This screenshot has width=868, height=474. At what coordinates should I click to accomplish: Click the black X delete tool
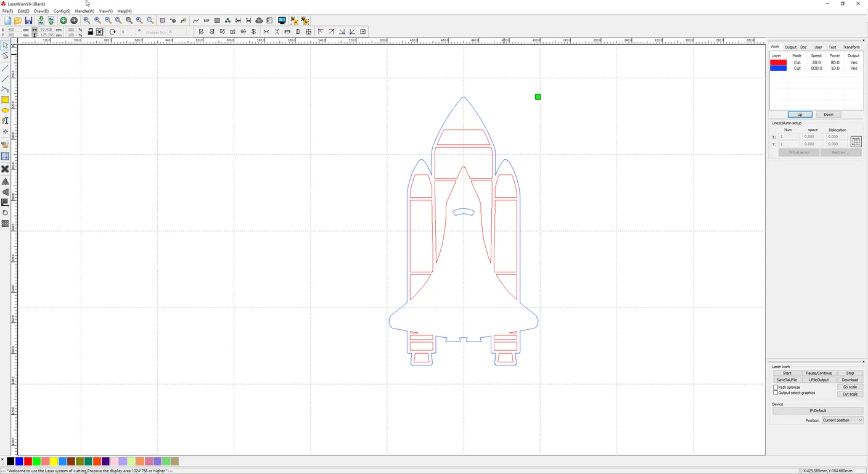click(x=6, y=169)
